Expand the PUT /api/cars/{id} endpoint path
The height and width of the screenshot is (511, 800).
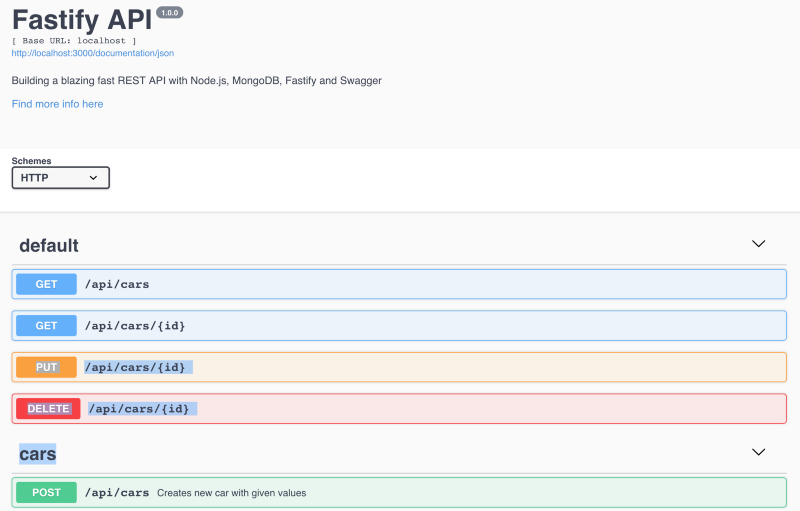(x=135, y=367)
